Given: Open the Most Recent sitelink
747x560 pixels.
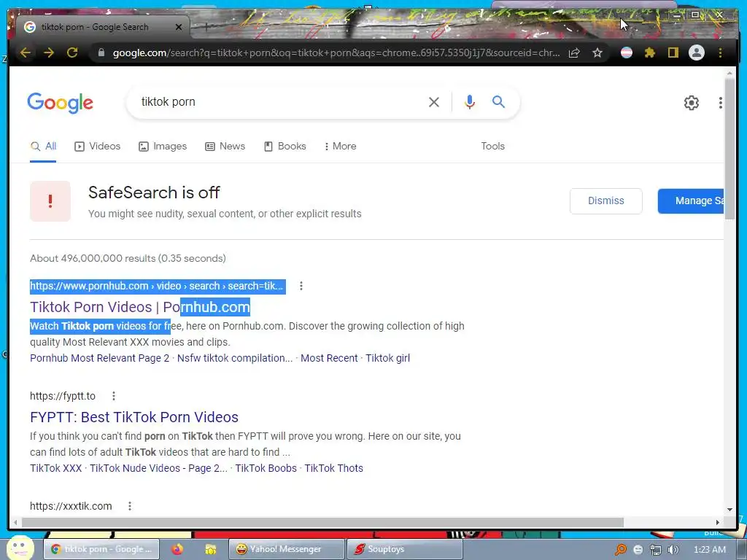Looking at the screenshot, I should (x=329, y=358).
